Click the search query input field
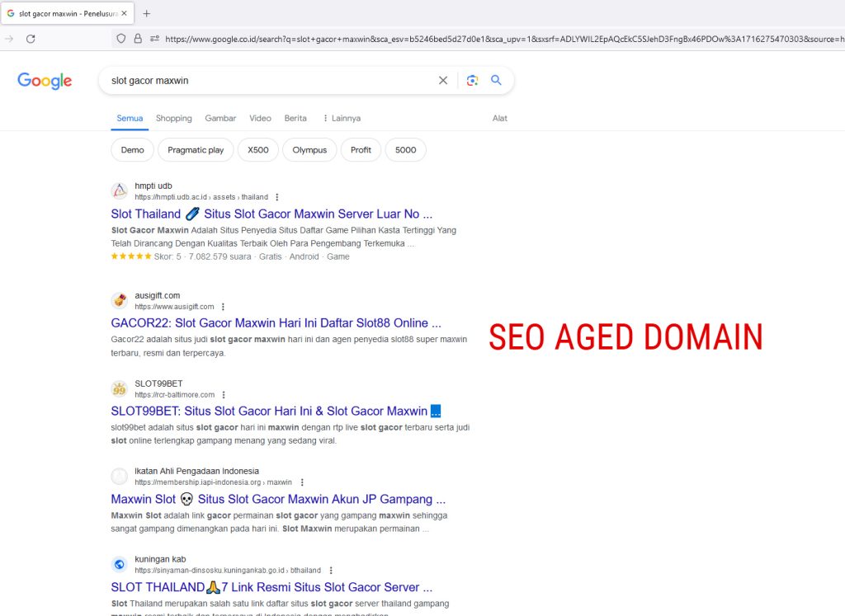 (x=270, y=80)
